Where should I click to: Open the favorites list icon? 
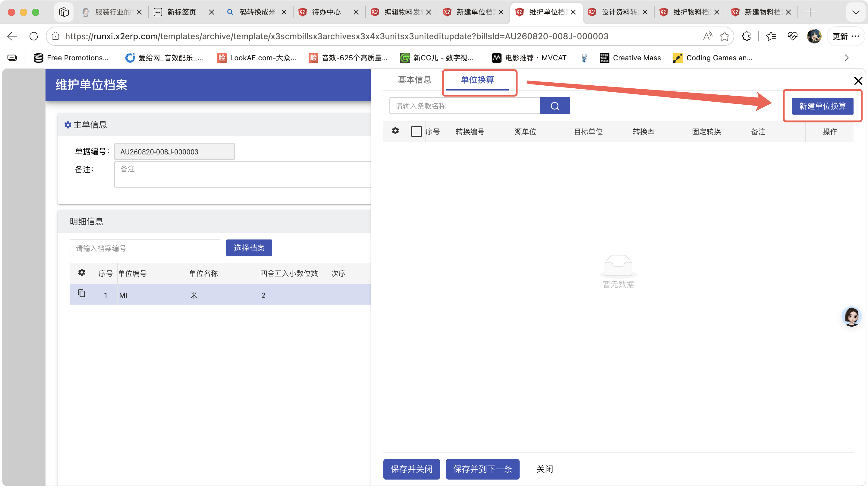[x=771, y=36]
